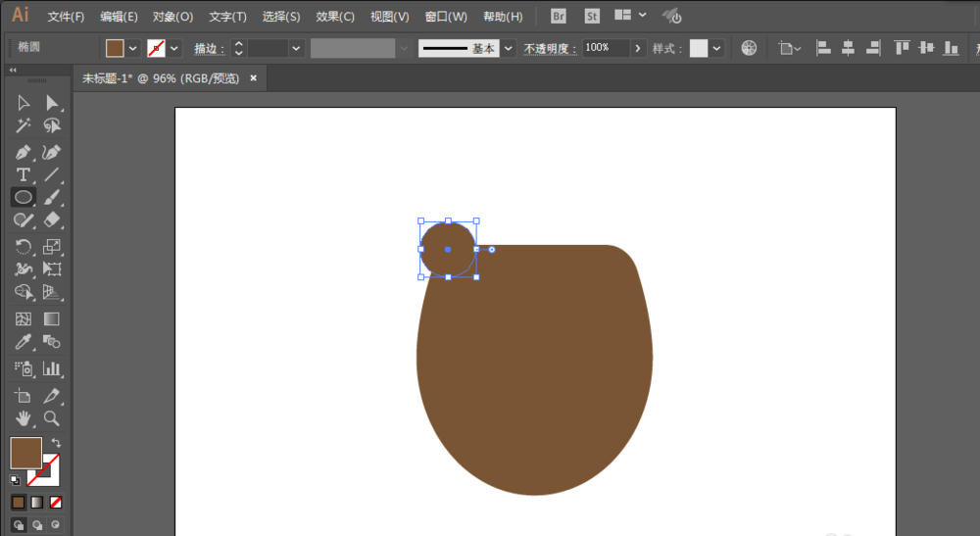Open the fill color dropdown arrow
Image resolution: width=980 pixels, height=536 pixels.
[x=132, y=48]
